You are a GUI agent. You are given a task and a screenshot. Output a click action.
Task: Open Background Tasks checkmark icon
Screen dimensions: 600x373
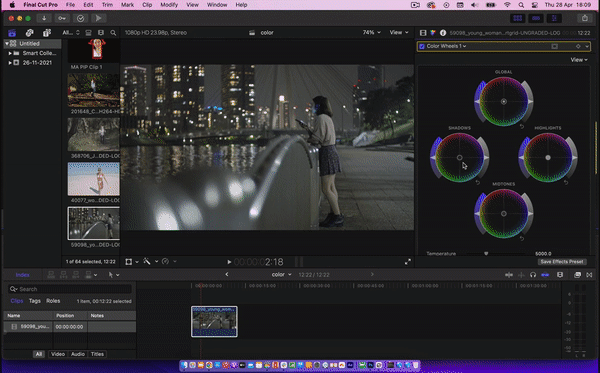click(80, 18)
